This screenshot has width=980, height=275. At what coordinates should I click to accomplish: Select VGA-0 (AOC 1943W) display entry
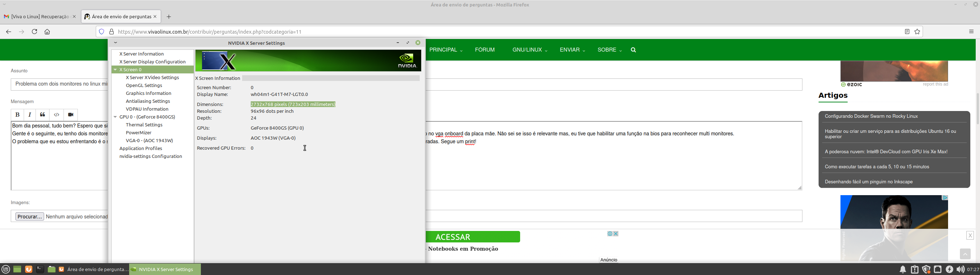coord(149,140)
